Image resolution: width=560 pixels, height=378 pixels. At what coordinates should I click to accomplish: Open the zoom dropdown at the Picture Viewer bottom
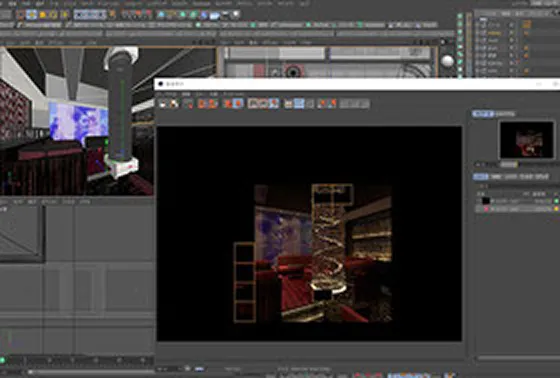(170, 368)
